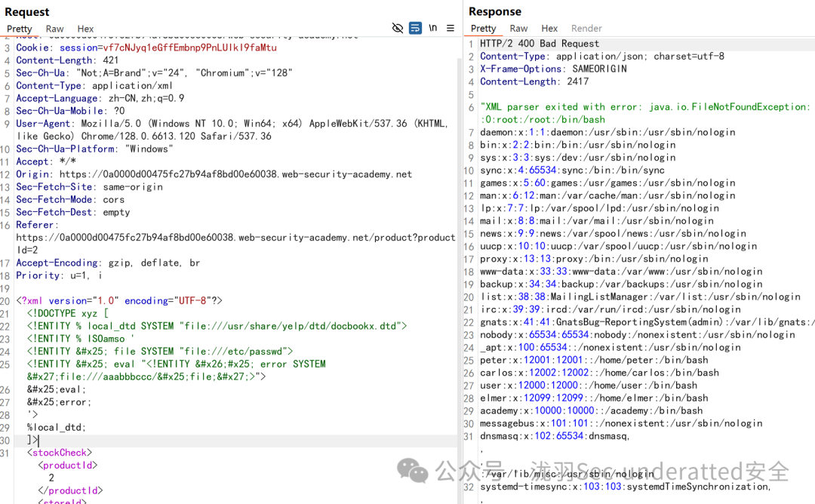The height and width of the screenshot is (504, 815).
Task: Click the Referer URL in the request
Action: (235, 244)
